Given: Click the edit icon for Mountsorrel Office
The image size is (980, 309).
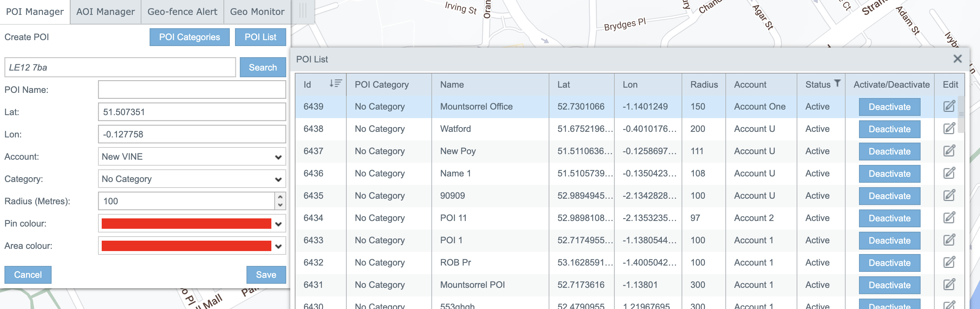Looking at the screenshot, I should [949, 106].
